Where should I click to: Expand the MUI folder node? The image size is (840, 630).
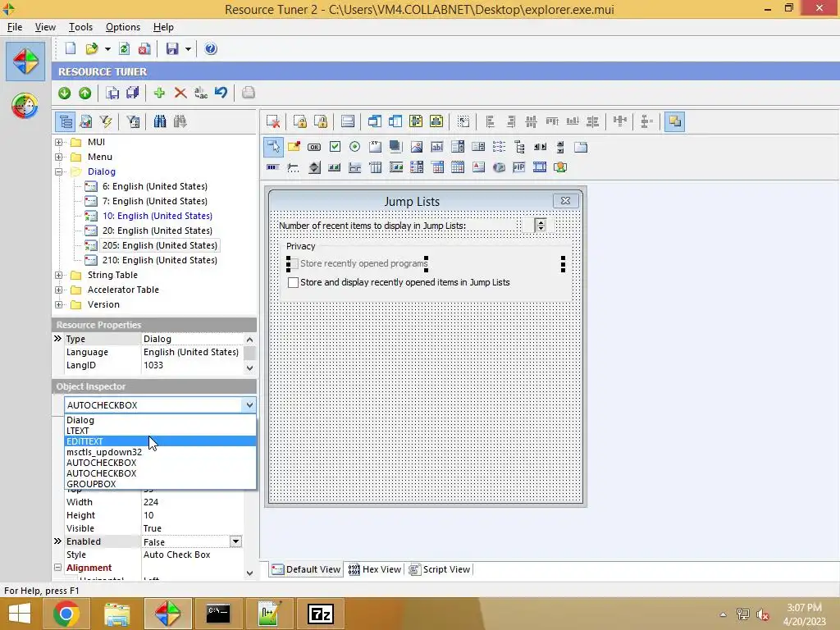pos(59,143)
